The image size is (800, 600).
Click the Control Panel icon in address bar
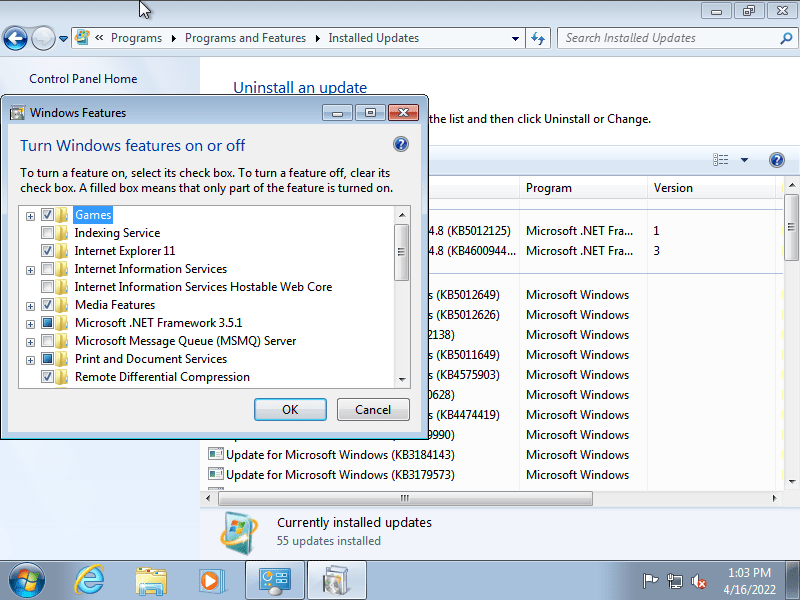coord(82,38)
